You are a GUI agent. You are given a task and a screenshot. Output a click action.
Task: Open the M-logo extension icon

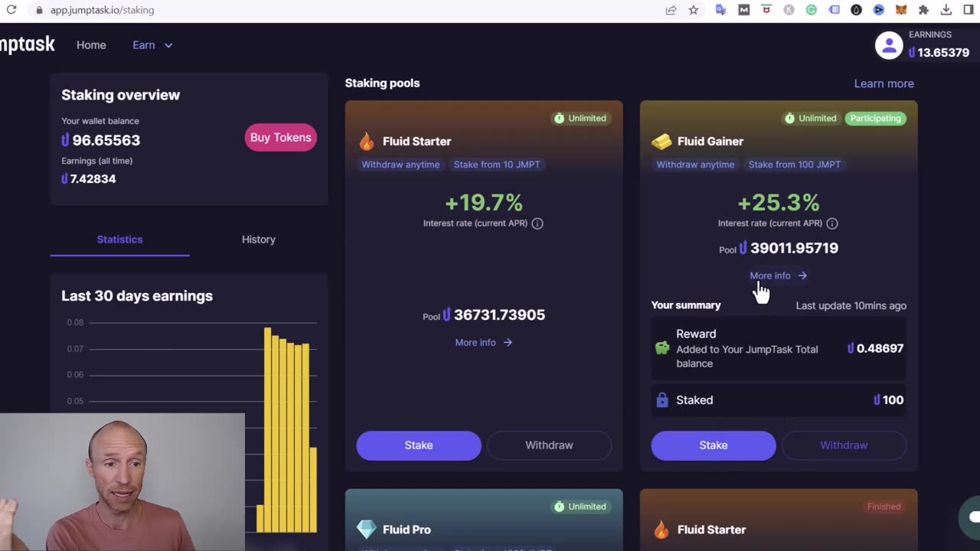tap(743, 10)
